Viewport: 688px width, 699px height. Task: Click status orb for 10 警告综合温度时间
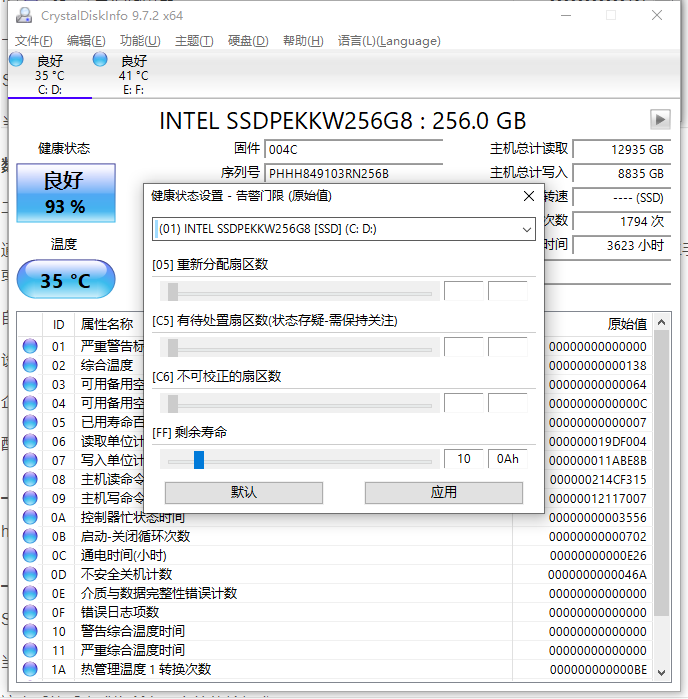point(30,631)
